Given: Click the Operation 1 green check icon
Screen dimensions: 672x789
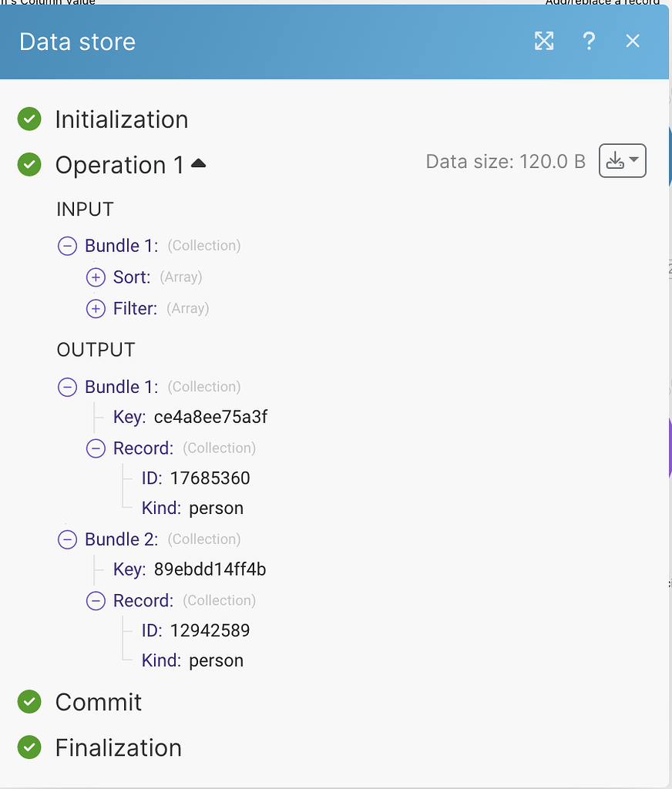Looking at the screenshot, I should (29, 165).
